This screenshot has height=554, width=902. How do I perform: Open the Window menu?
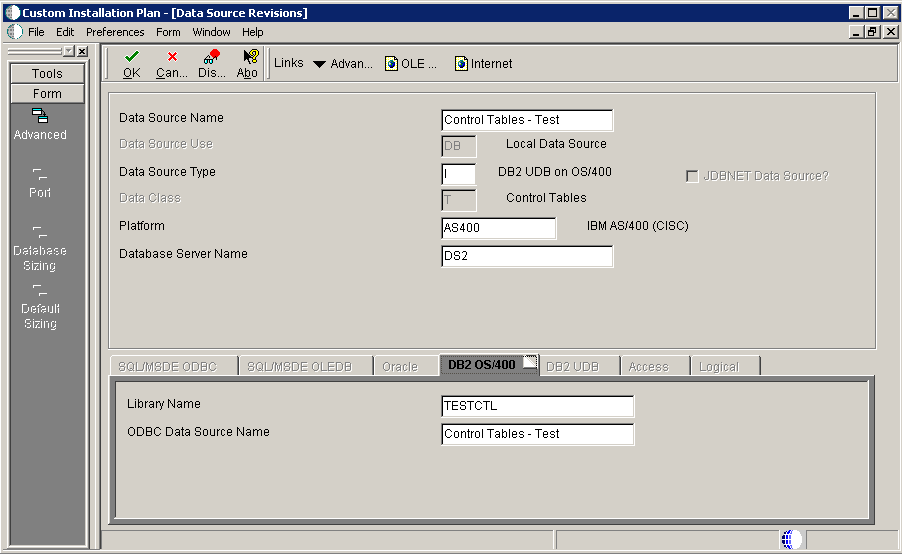click(211, 32)
